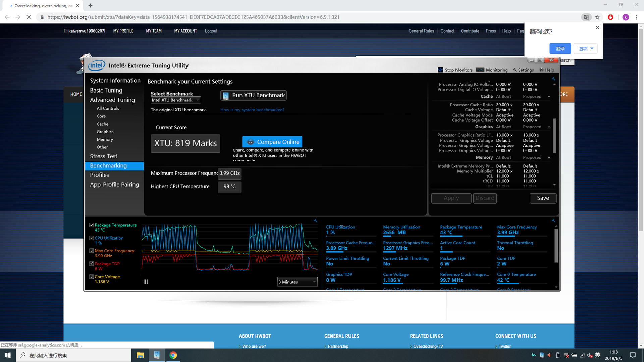This screenshot has width=644, height=362.
Task: Click the Windows taskbar search box
Action: coord(74,355)
